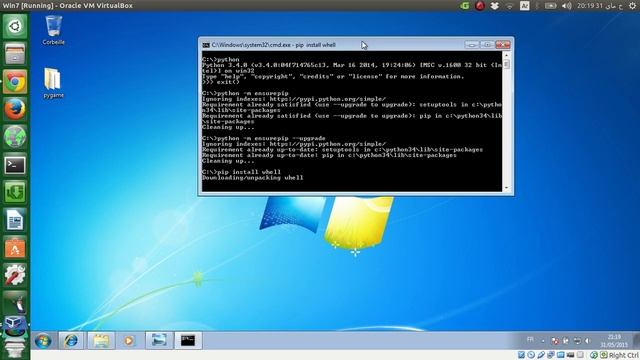Open the Corbeille recycle bin desktop icon

tap(53, 29)
